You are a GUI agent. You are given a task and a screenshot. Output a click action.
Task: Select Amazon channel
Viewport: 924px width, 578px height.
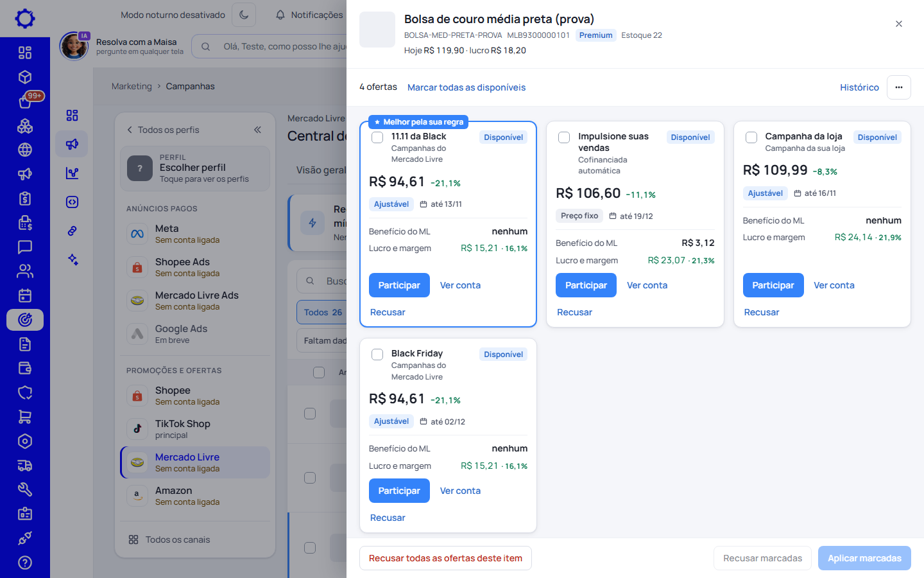(195, 496)
